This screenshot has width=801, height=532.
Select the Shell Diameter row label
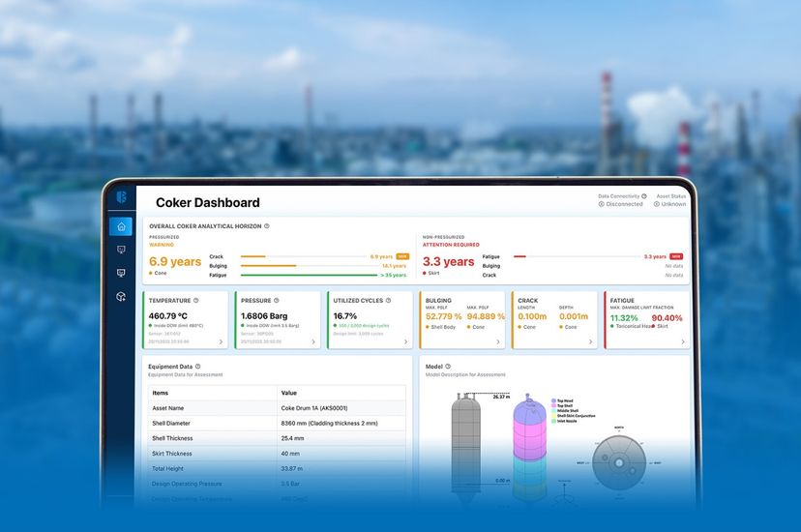(171, 424)
